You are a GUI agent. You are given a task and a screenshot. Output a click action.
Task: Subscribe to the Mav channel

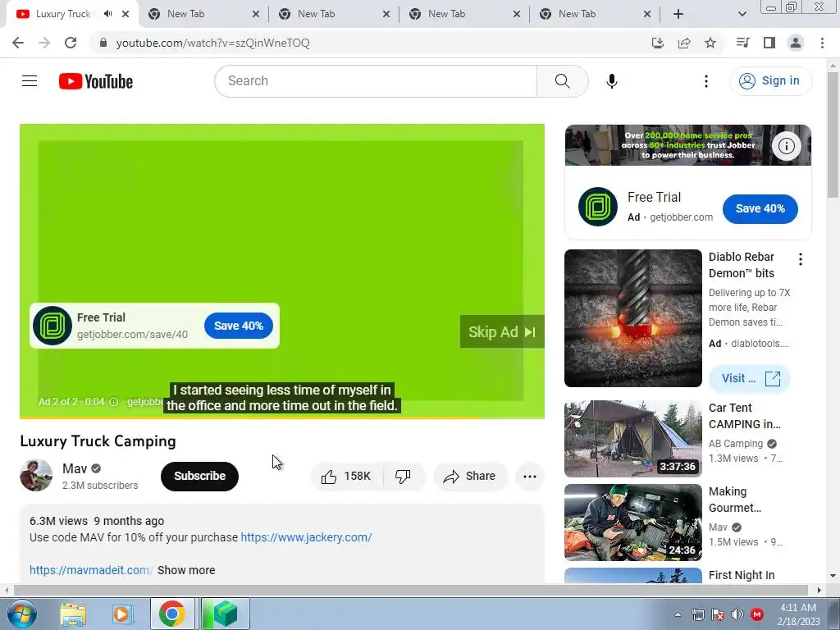pyautogui.click(x=199, y=477)
